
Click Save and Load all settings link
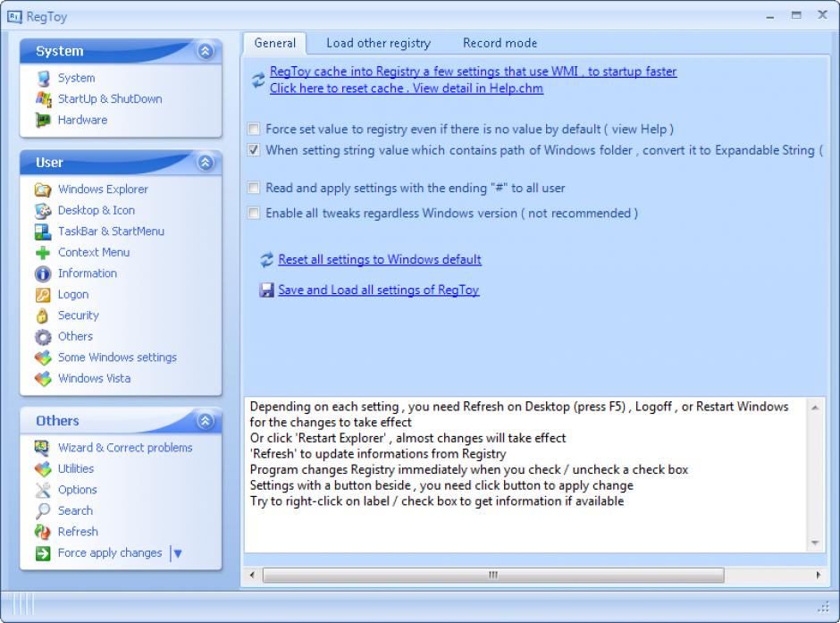(378, 290)
